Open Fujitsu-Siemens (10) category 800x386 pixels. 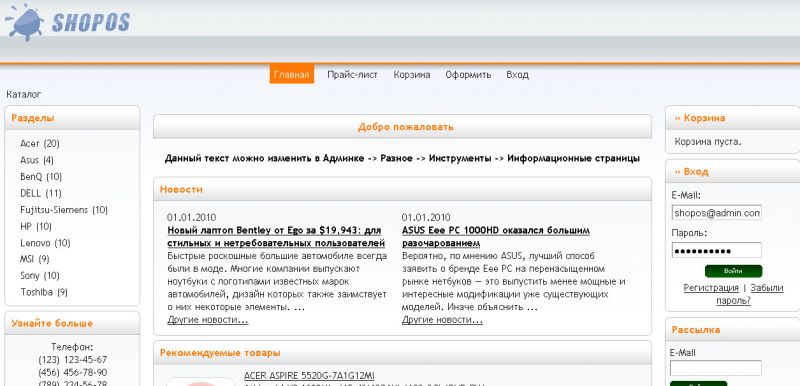(64, 210)
